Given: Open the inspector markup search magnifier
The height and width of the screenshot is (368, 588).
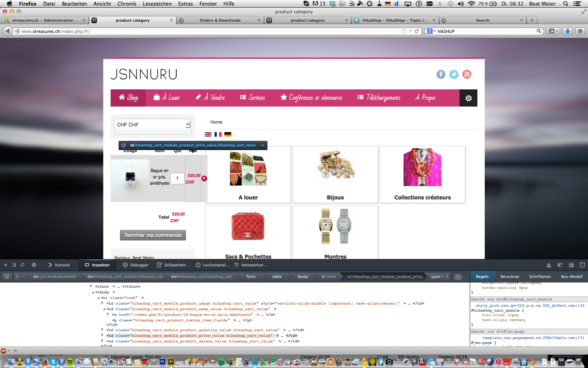Looking at the screenshot, I should point(457,277).
